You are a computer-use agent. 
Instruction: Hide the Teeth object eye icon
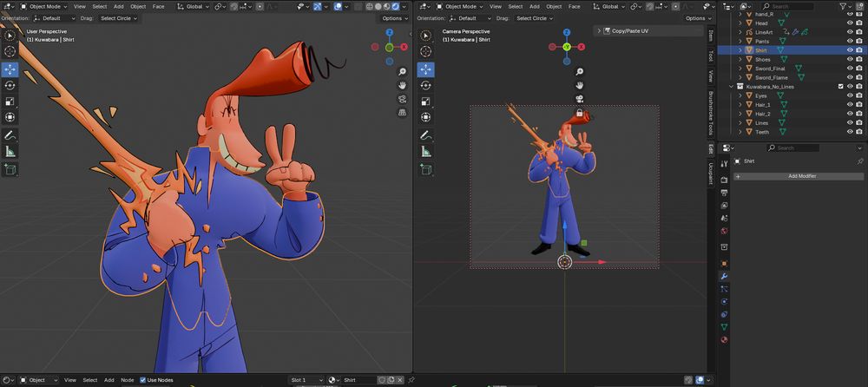850,132
